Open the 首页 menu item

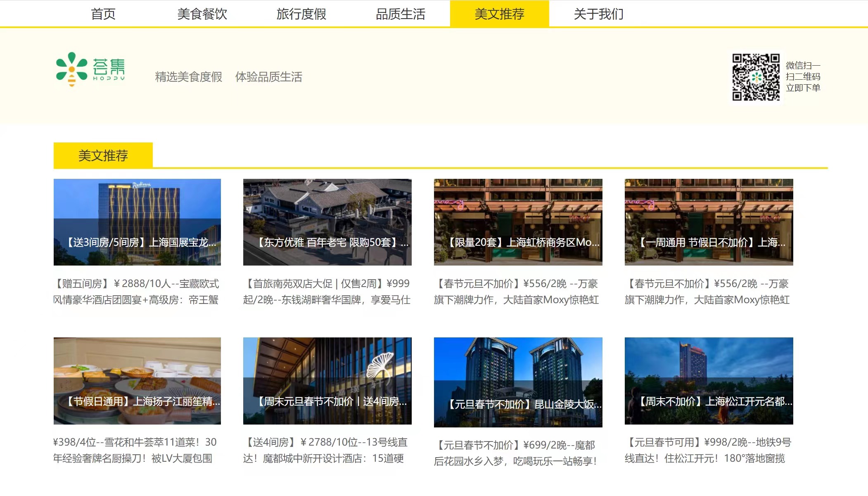click(103, 14)
